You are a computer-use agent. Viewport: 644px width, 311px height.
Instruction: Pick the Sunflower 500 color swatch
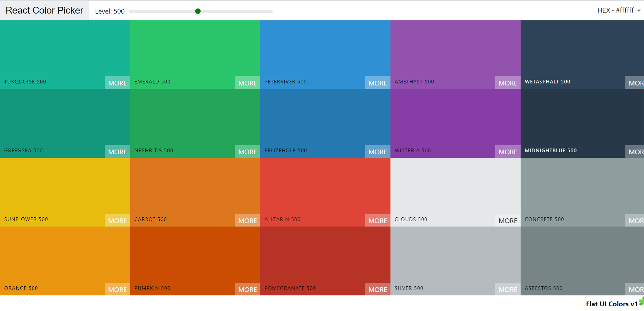65,192
